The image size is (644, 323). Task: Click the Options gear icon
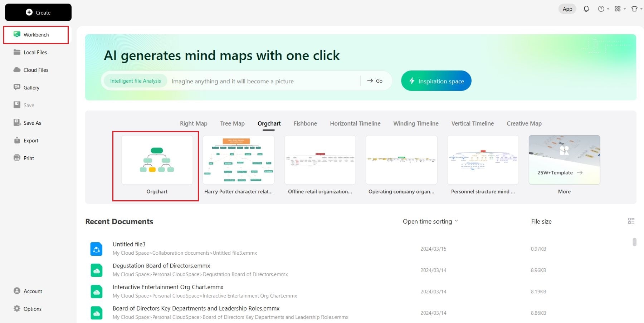point(17,308)
